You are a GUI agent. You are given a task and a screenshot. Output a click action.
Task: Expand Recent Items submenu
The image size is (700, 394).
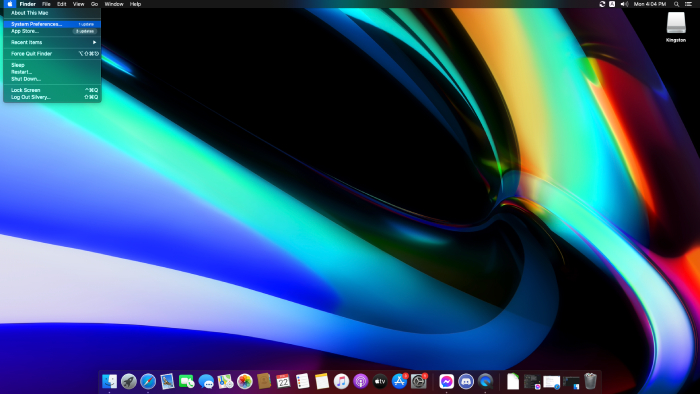[x=52, y=42]
